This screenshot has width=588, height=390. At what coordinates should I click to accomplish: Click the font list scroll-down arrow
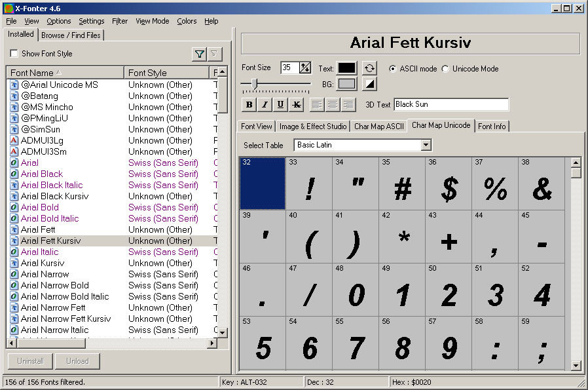pyautogui.click(x=223, y=332)
